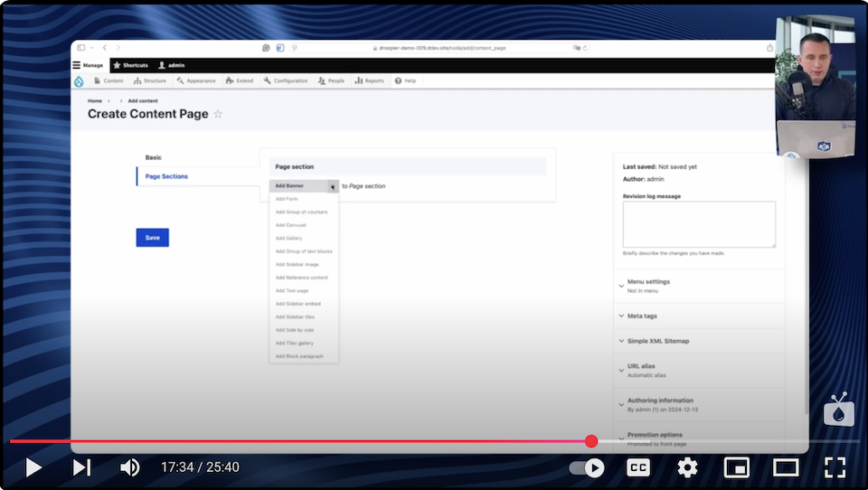Image resolution: width=868 pixels, height=490 pixels.
Task: Expand Meta tags section
Action: (699, 316)
